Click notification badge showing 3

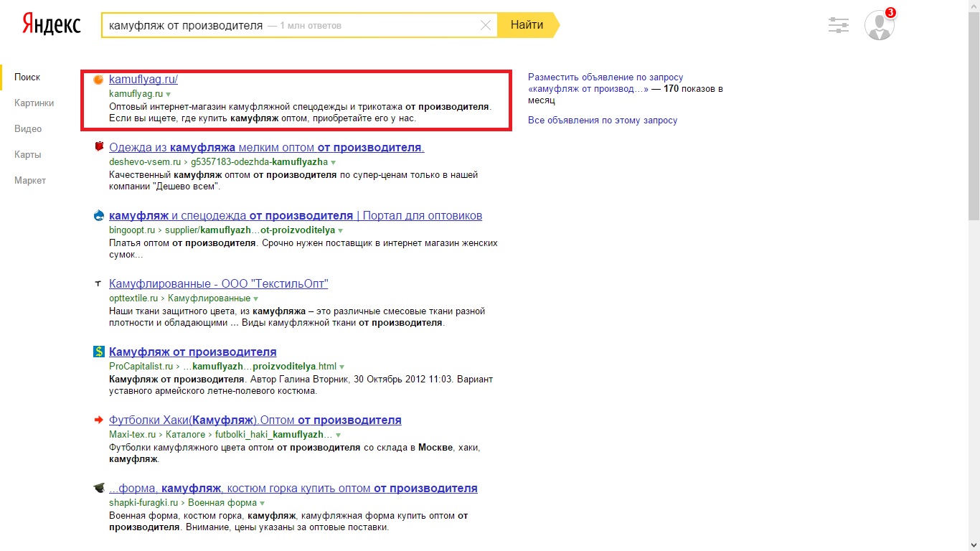pos(890,12)
